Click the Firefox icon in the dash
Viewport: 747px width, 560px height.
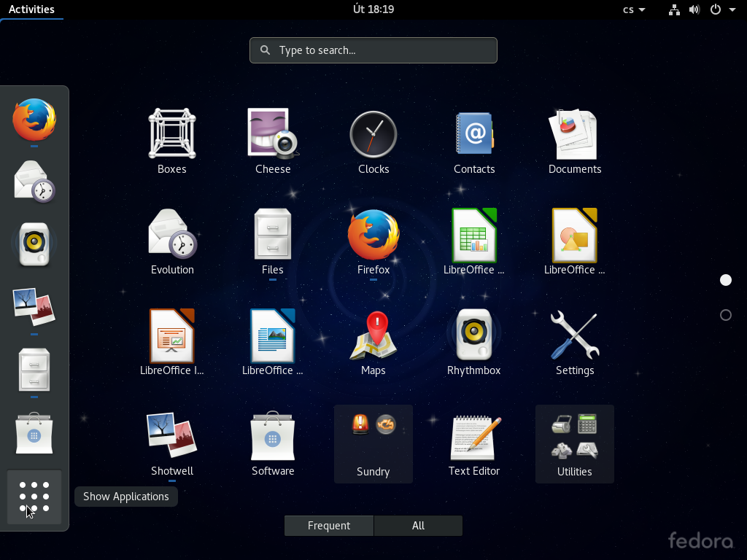point(34,120)
